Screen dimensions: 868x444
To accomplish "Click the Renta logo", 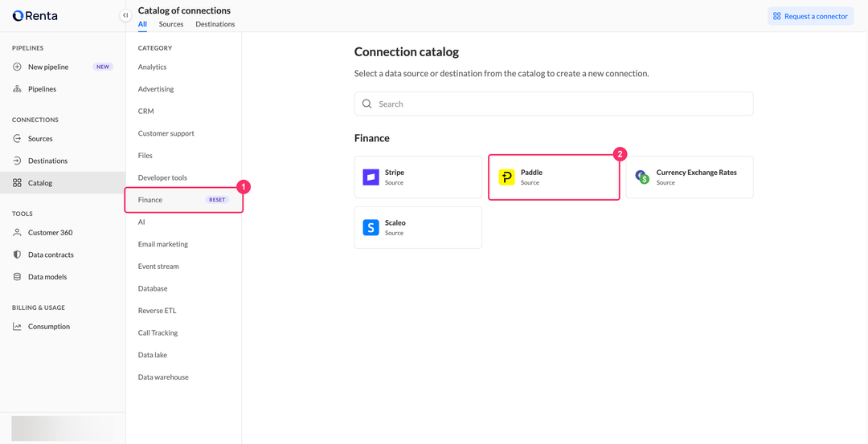I will click(35, 15).
